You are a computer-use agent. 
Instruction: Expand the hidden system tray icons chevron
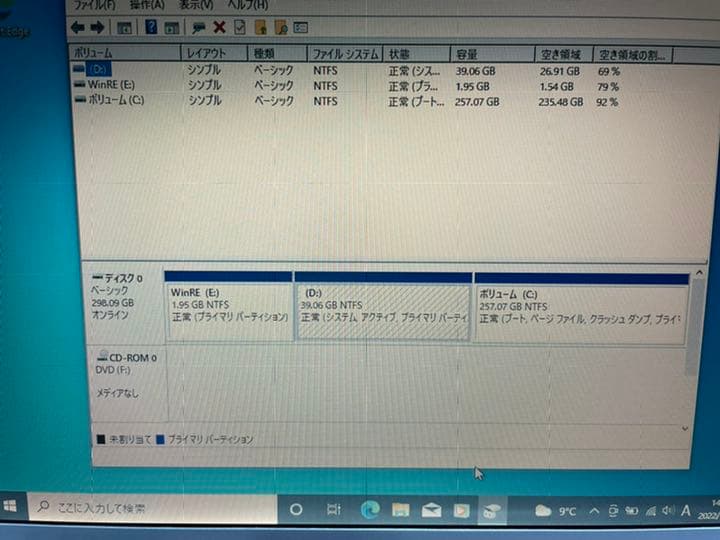click(594, 511)
